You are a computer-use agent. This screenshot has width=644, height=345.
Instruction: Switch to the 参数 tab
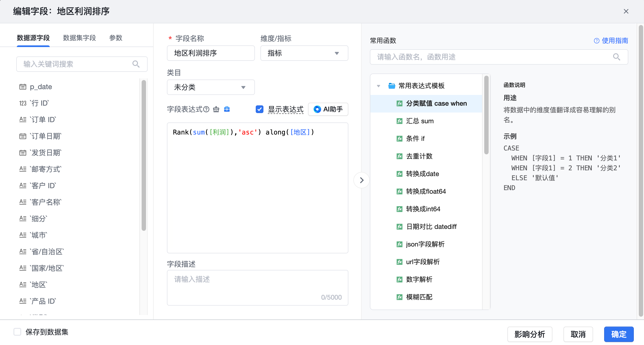tap(116, 38)
